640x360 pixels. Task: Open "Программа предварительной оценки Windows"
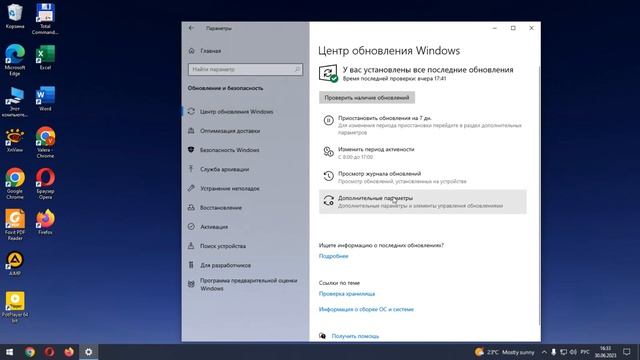245,284
